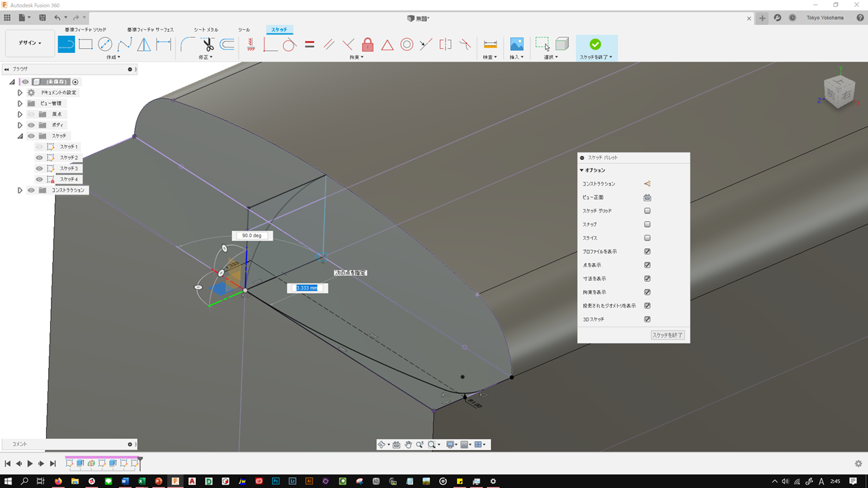The width and height of the screenshot is (868, 488).
Task: Apply the Fix/Unfix padlock constraint
Action: coord(368,45)
